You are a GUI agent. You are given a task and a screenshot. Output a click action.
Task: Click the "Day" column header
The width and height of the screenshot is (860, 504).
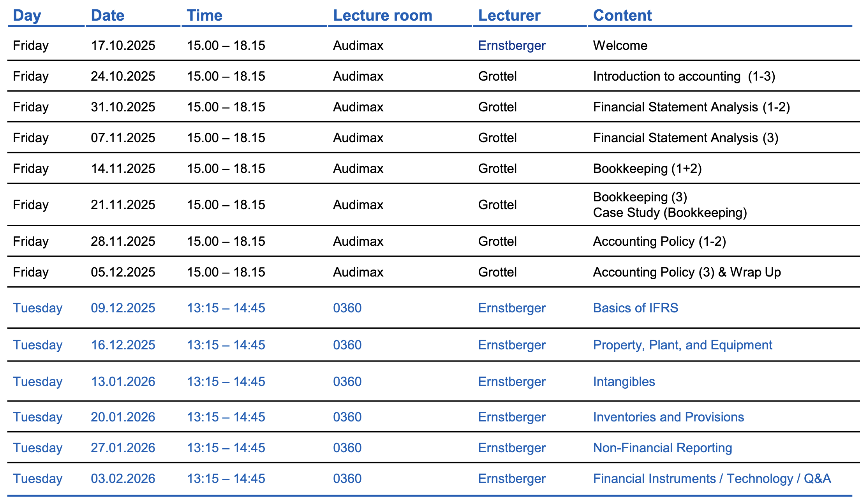[27, 16]
